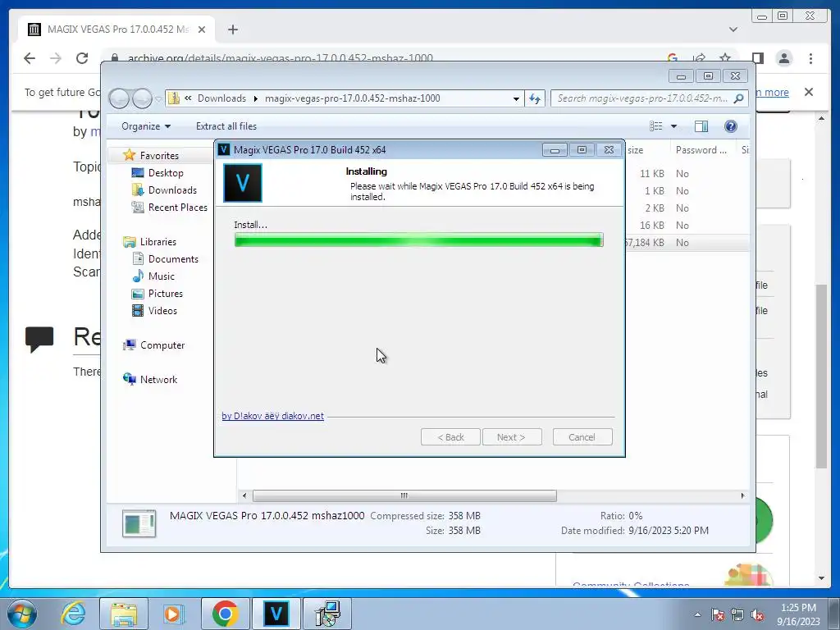Image resolution: width=840 pixels, height=630 pixels.
Task: Close the MAGIX VEGAS Pro Chrome tab
Action: tap(202, 30)
